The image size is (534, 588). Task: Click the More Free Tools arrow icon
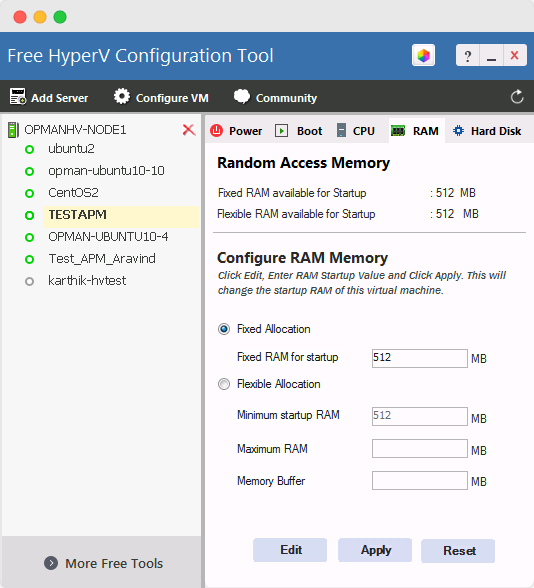[51, 563]
